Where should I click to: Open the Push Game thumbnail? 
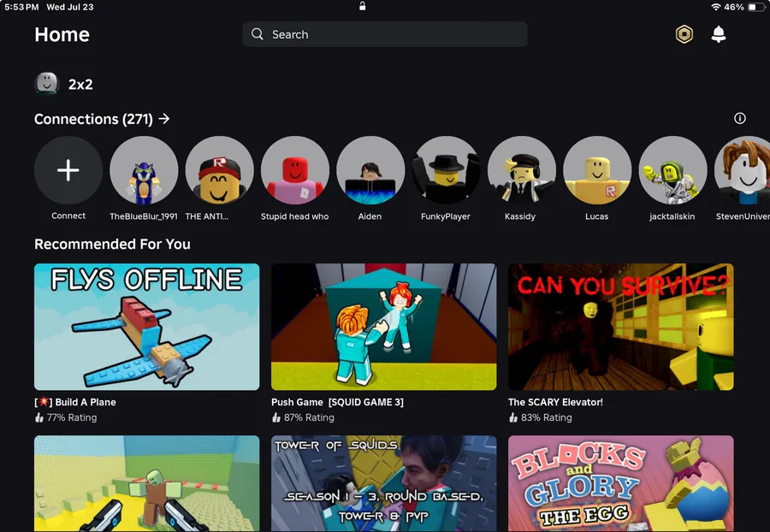(x=384, y=327)
